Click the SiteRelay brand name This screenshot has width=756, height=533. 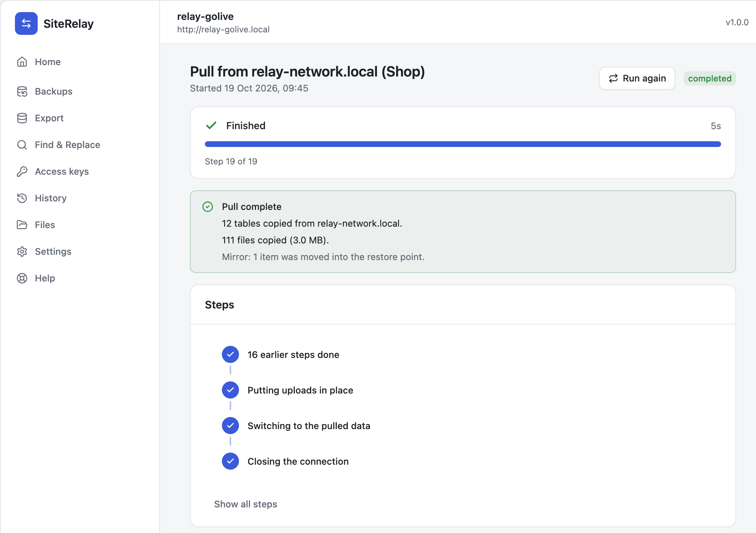pos(69,24)
